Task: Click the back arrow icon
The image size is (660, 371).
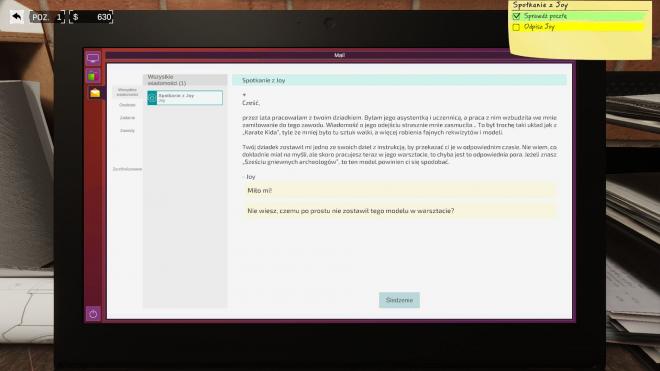Action: [16, 17]
